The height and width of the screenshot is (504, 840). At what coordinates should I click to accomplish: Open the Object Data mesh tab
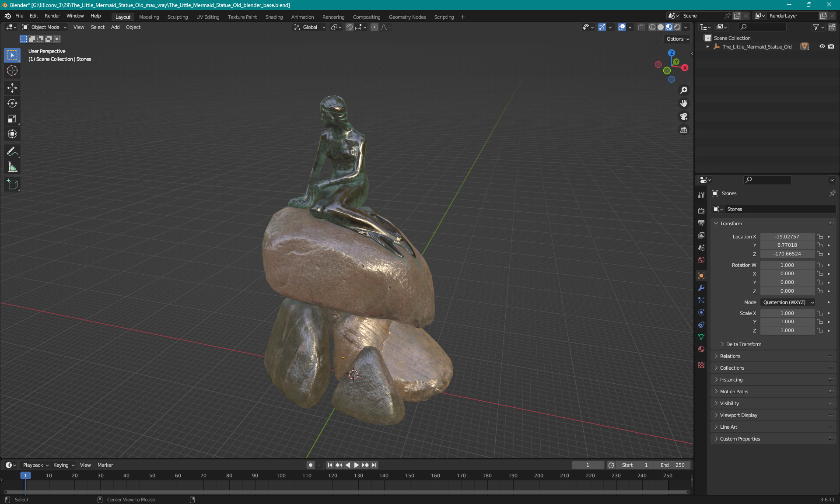pos(701,337)
